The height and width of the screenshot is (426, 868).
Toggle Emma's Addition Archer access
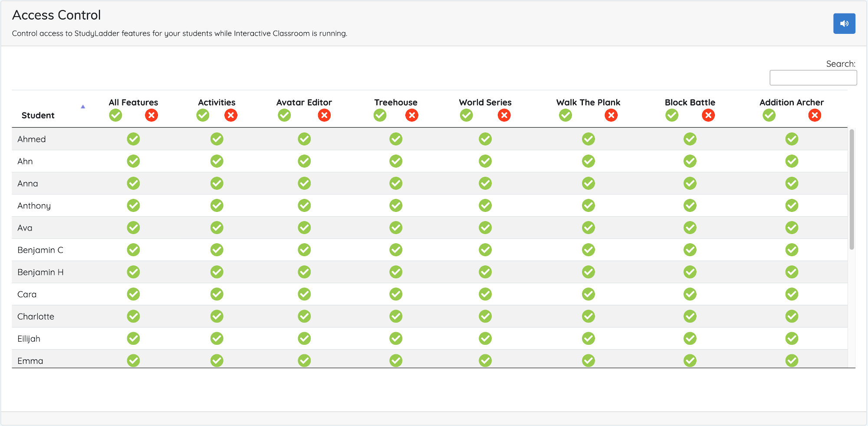[791, 360]
